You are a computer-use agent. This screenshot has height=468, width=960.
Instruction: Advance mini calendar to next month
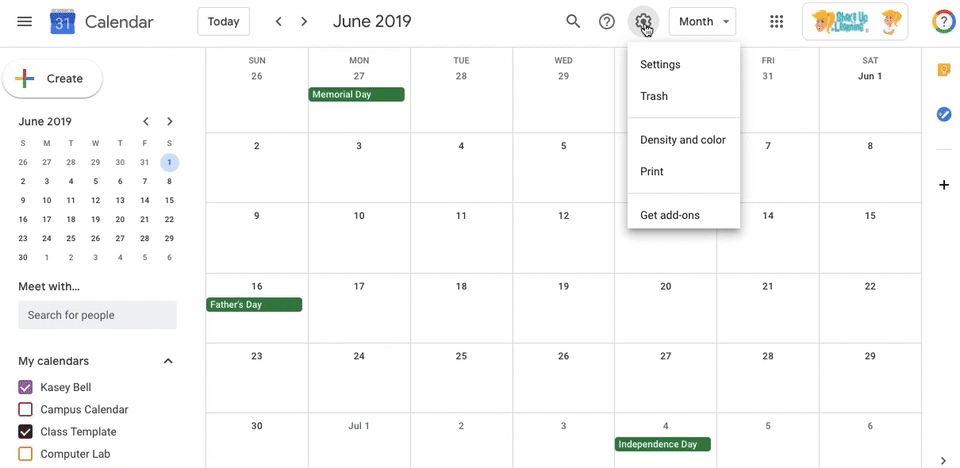[170, 122]
